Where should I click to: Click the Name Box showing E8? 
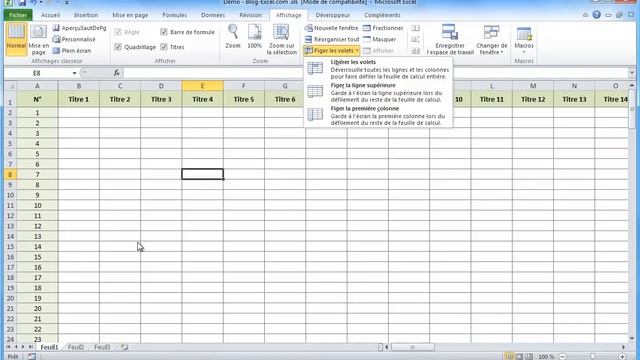coord(37,73)
